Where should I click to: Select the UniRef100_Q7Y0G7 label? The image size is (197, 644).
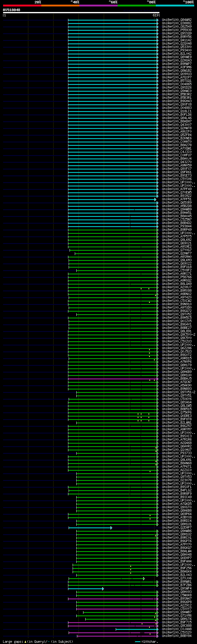[x=177, y=250]
